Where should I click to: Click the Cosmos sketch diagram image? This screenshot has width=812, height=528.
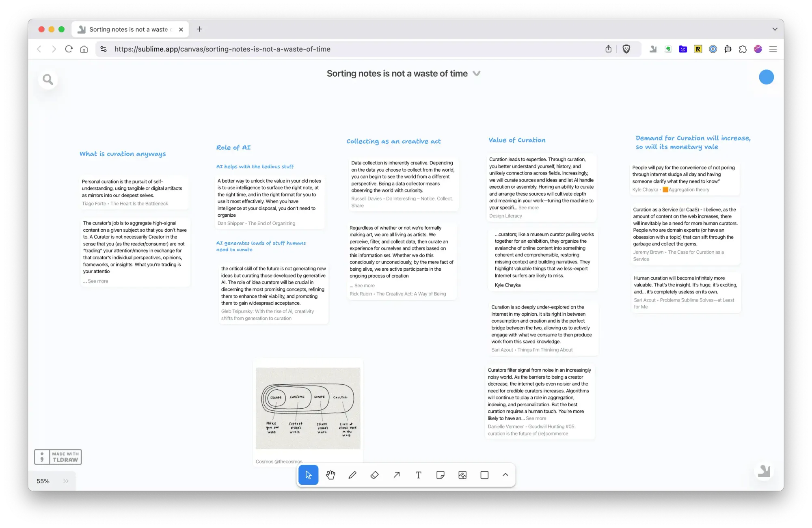pos(308,408)
